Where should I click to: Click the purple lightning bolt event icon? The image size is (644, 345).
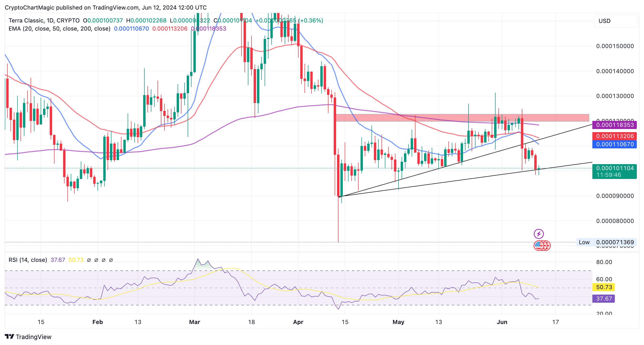pyautogui.click(x=539, y=234)
